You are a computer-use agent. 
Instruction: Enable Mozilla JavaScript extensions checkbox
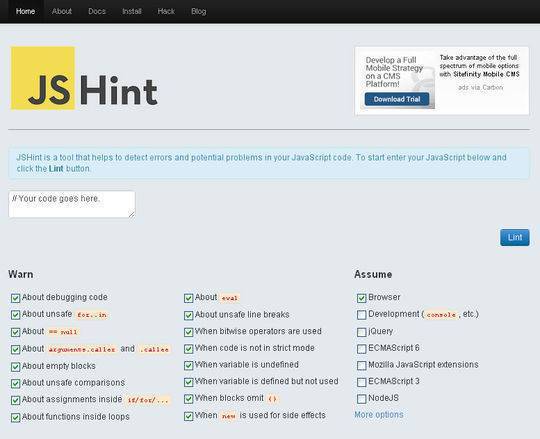pyautogui.click(x=361, y=365)
